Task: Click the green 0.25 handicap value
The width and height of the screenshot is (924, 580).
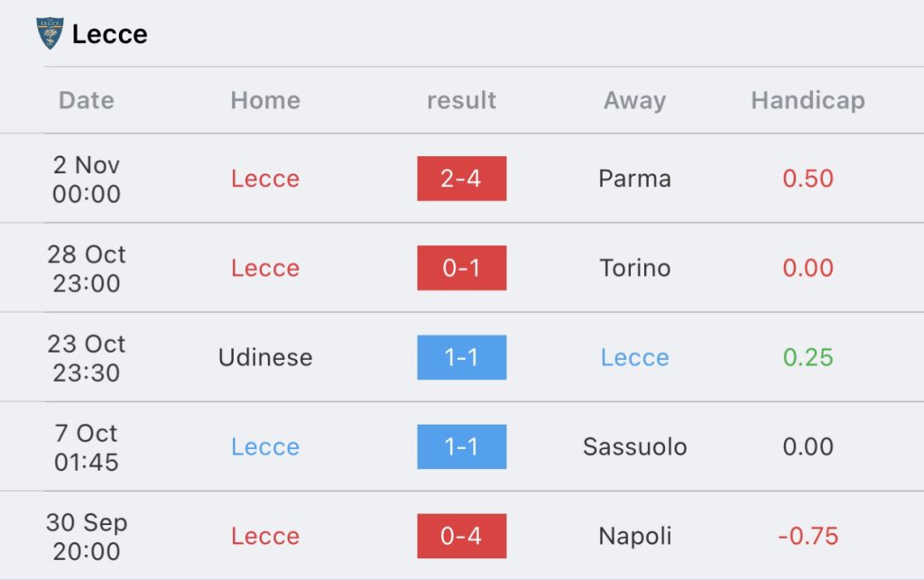Action: pos(808,357)
